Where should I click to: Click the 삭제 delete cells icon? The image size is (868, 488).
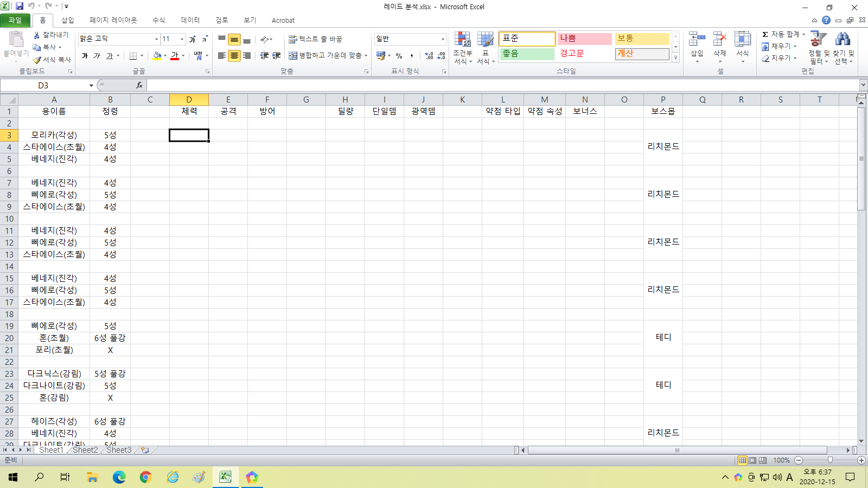pyautogui.click(x=719, y=40)
